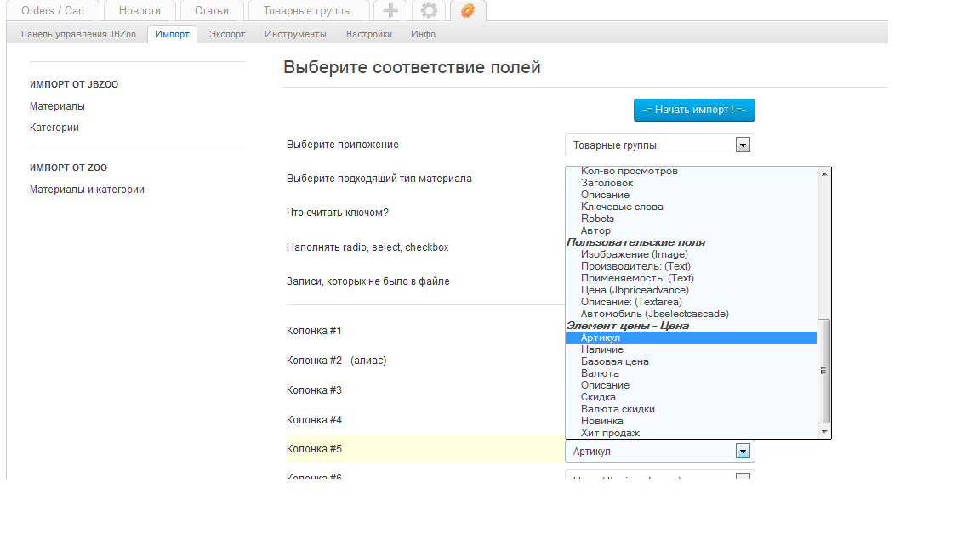Open Материалы under Импорт от JBZoo
980x551 pixels.
(x=57, y=106)
